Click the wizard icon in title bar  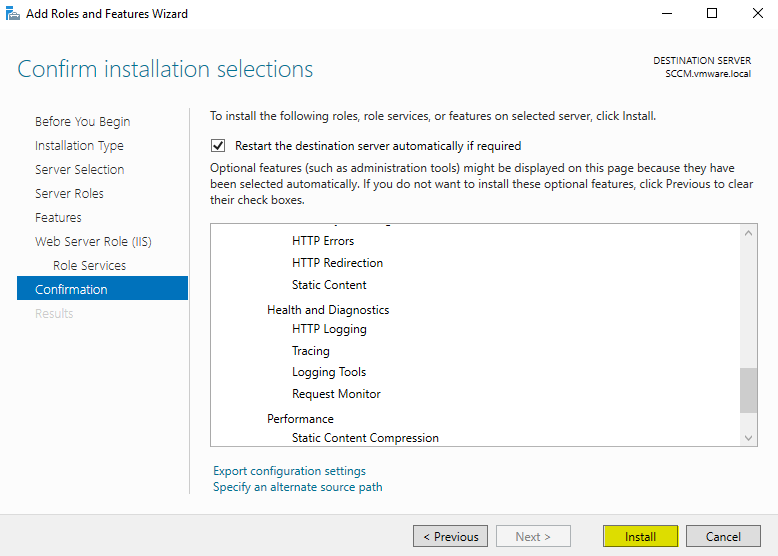coord(13,14)
